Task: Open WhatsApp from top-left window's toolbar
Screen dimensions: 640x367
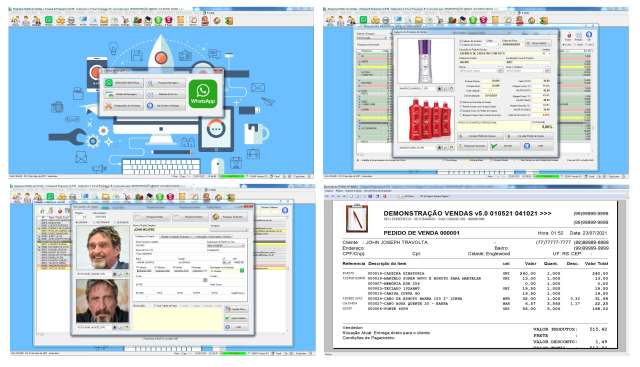Action: pos(49,20)
